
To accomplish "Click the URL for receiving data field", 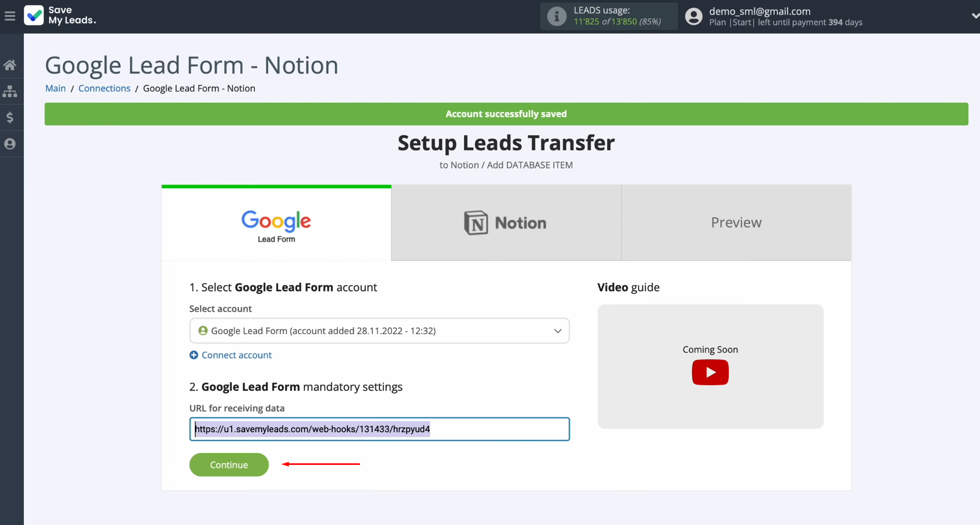I will (x=379, y=429).
